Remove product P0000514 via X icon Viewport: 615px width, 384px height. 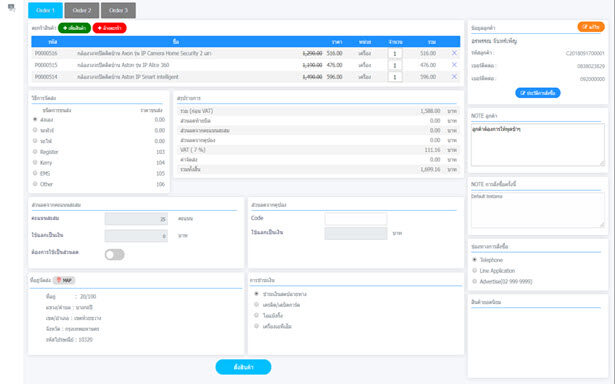point(454,76)
